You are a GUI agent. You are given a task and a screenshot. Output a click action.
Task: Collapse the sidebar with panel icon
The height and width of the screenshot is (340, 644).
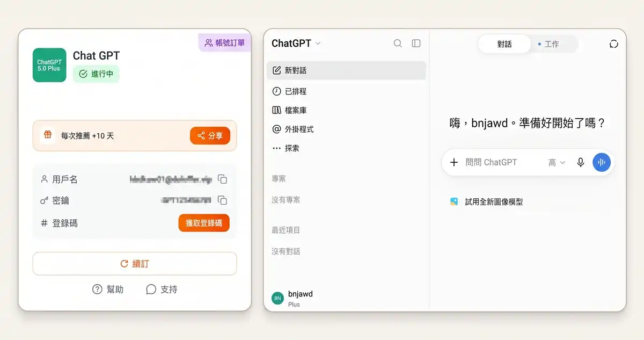point(416,44)
